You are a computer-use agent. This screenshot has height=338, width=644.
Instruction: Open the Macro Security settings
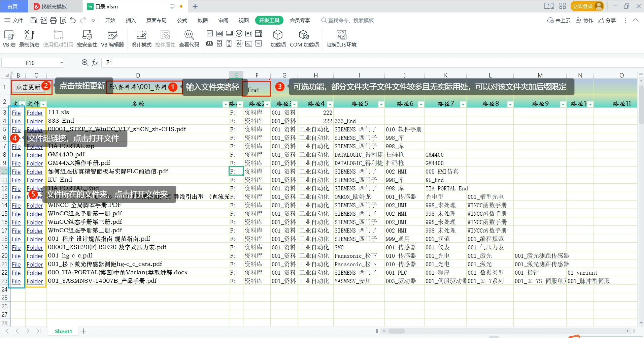coord(87,38)
